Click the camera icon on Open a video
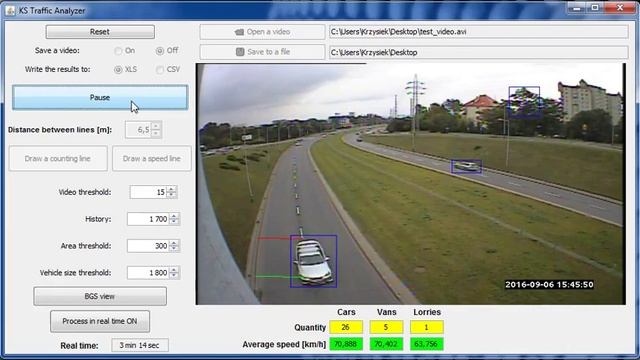640x360 pixels. coord(239,32)
